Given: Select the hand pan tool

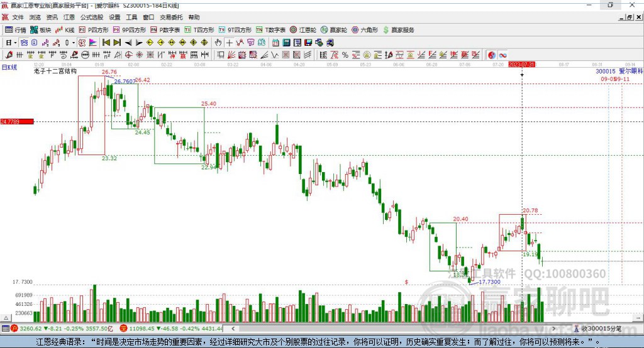Looking at the screenshot, I should [x=218, y=43].
